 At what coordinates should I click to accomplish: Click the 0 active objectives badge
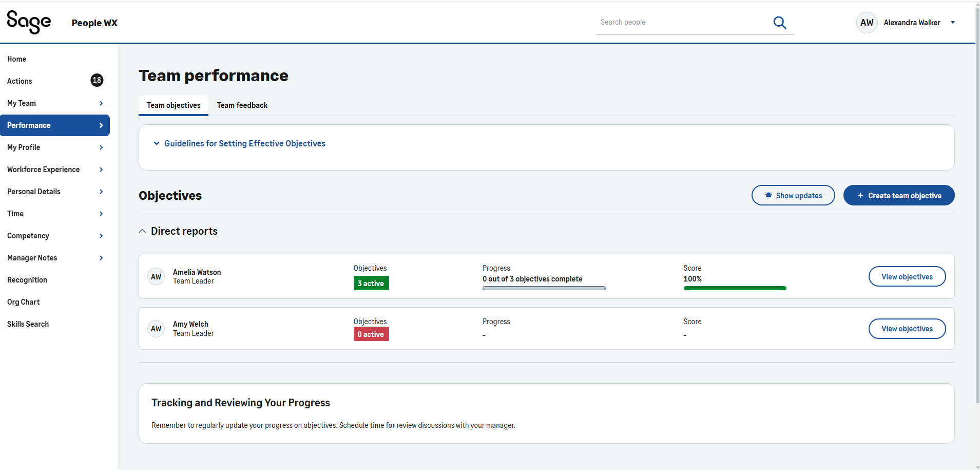point(371,334)
